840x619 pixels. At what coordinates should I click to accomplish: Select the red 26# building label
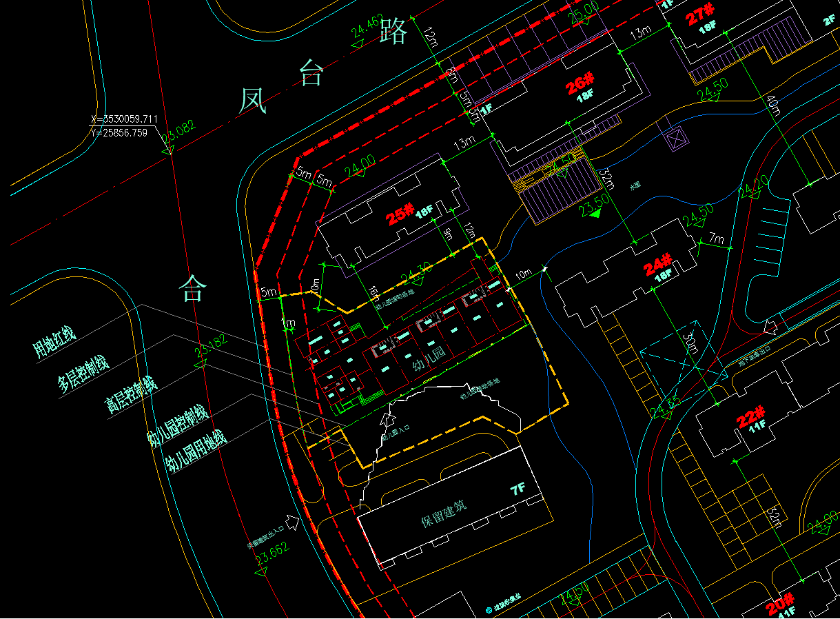(x=580, y=82)
